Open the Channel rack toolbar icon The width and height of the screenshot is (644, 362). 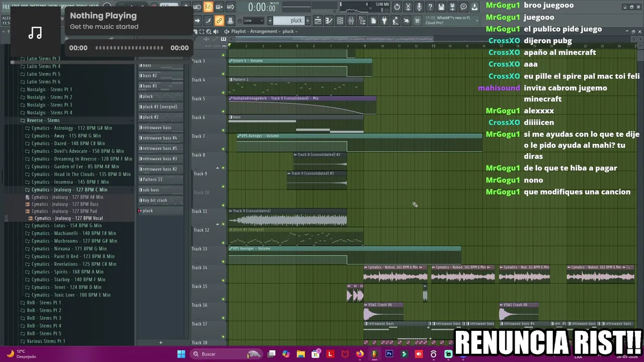tap(340, 21)
